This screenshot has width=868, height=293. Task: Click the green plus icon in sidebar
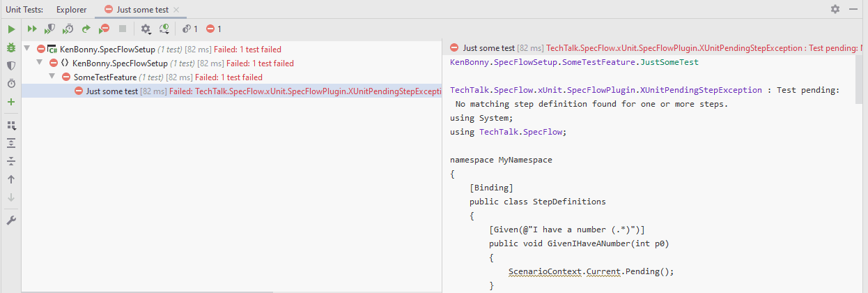(11, 102)
